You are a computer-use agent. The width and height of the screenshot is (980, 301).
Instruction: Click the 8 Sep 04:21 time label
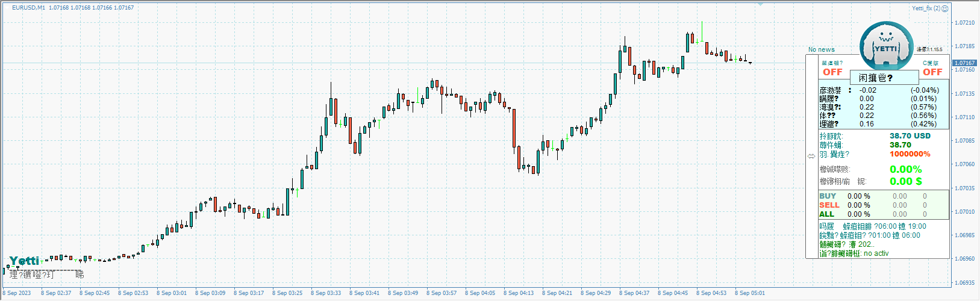pos(557,293)
